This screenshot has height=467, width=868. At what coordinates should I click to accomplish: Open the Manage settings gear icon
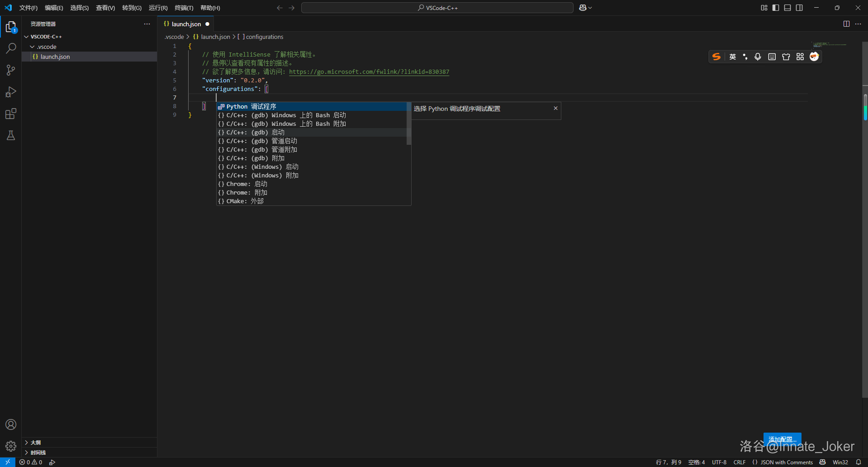pyautogui.click(x=10, y=446)
